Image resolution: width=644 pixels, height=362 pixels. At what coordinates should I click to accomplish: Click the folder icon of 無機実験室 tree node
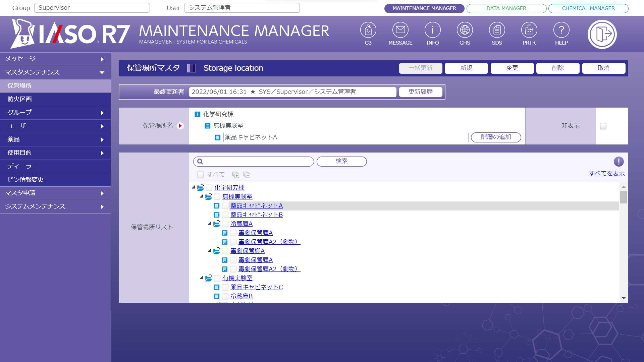(x=209, y=196)
